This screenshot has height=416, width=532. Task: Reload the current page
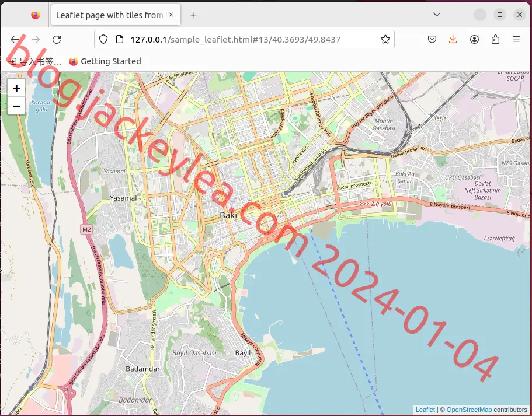(x=57, y=39)
